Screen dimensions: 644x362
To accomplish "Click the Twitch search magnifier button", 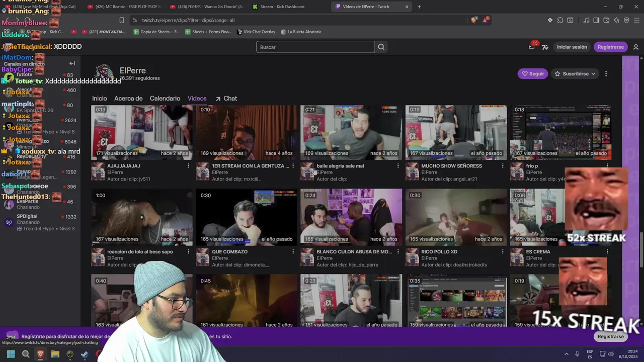I will (381, 47).
